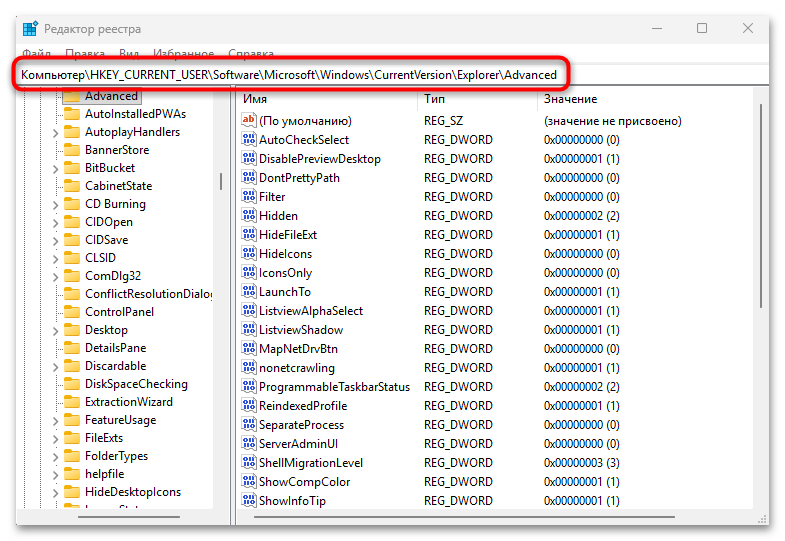
Task: Click the Registry Editor app icon in title bar
Action: (30, 29)
